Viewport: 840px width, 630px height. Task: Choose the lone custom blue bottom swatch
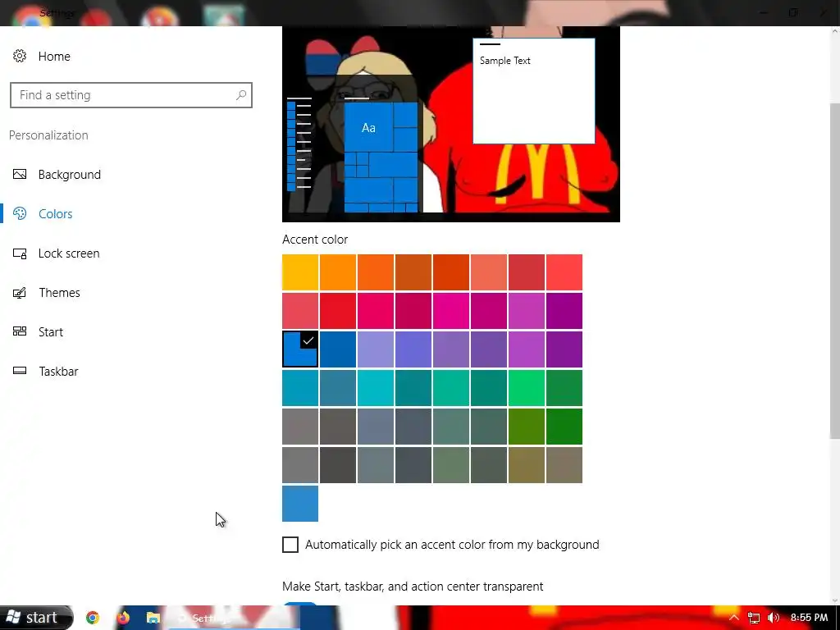300,504
